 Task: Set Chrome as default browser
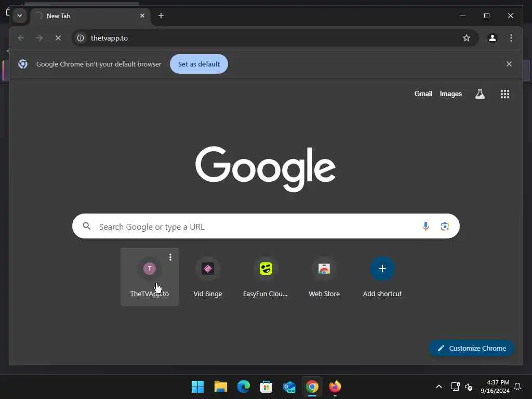click(199, 64)
